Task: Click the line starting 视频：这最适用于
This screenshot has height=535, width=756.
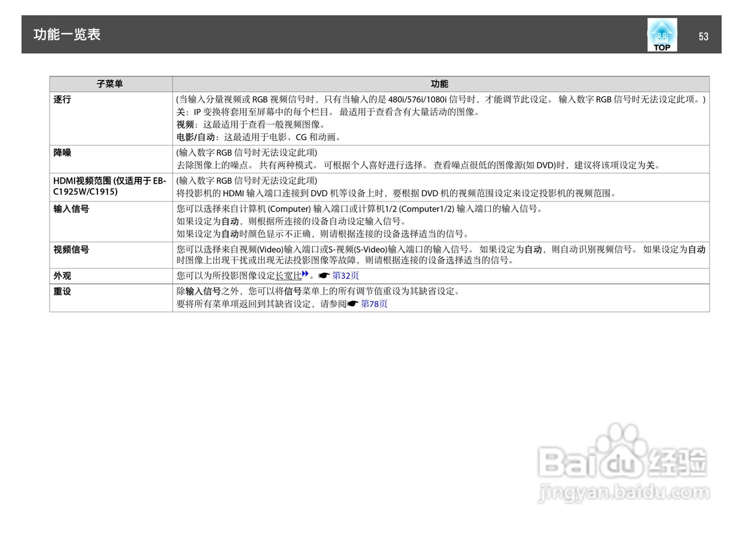Action: pyautogui.click(x=251, y=125)
